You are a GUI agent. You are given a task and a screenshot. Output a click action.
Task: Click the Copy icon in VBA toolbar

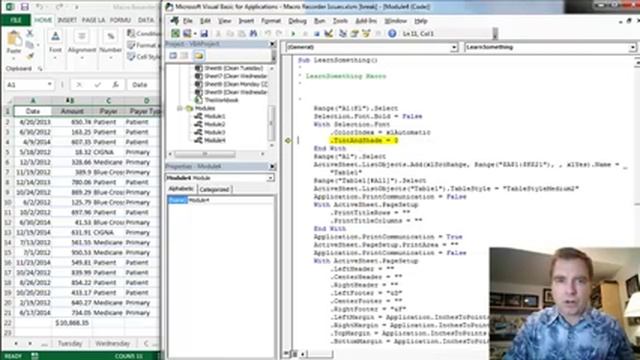[x=230, y=33]
